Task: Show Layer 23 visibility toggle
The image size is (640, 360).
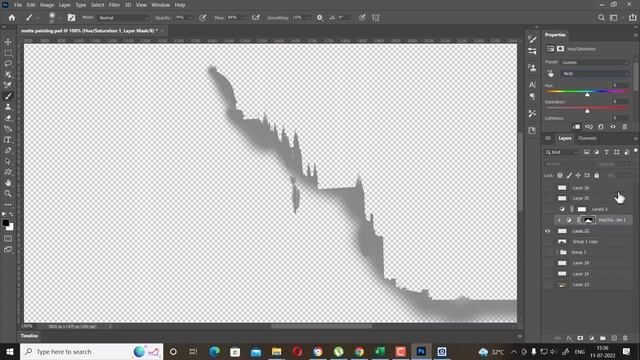Action: (548, 284)
